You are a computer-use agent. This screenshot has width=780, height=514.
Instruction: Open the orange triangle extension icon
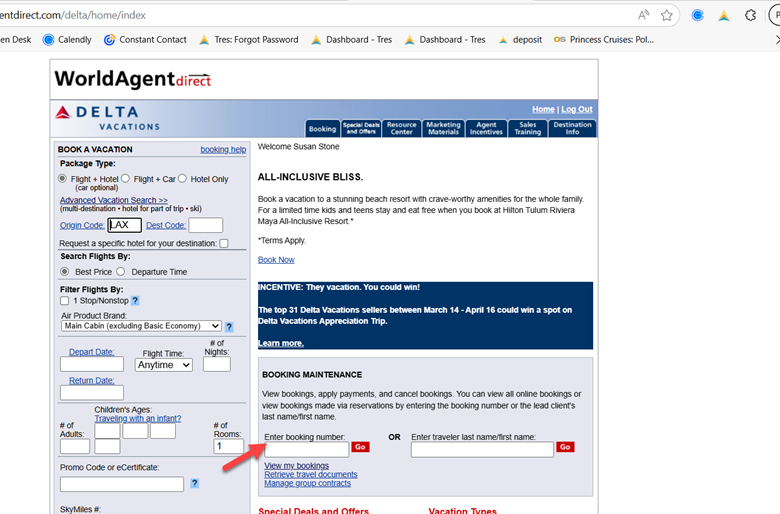(x=724, y=15)
